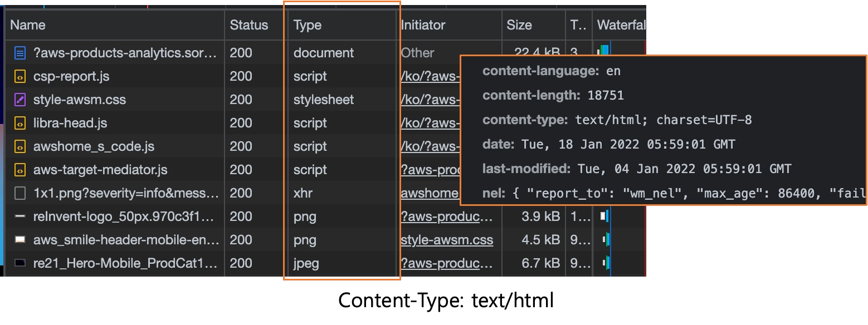Sort requests by the Name column

28,25
